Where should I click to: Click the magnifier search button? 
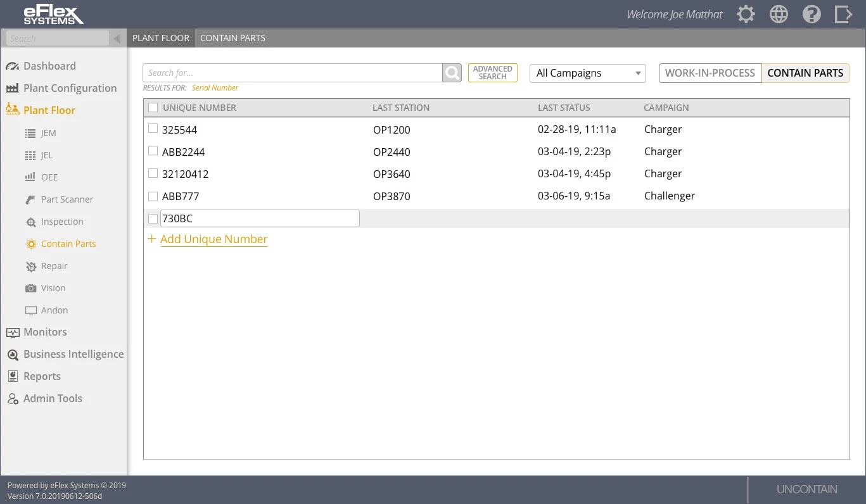[452, 73]
